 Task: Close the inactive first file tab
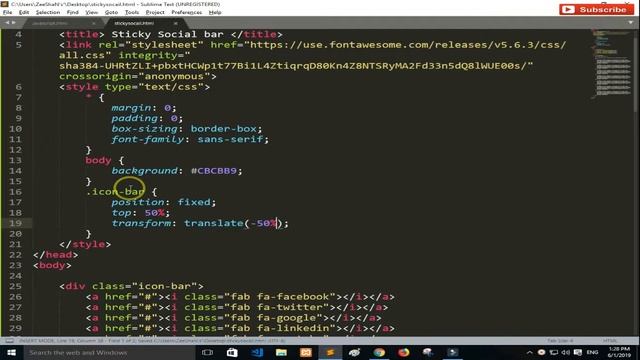pyautogui.click(x=93, y=23)
